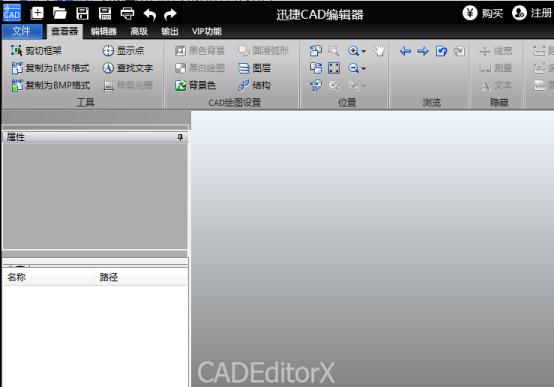Click the 路径 column header
Image resolution: width=554 pixels, height=387 pixels.
pos(108,277)
